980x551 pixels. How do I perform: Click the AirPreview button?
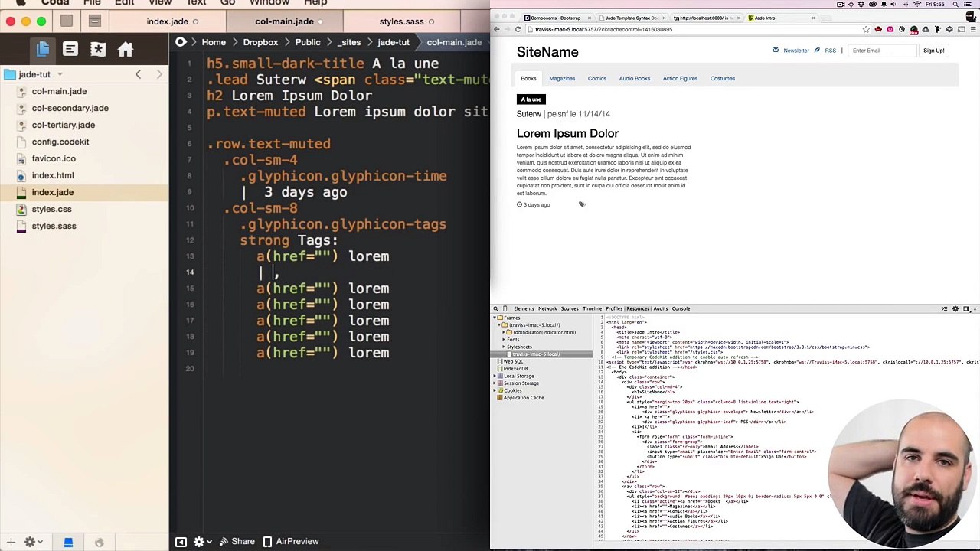[291, 542]
